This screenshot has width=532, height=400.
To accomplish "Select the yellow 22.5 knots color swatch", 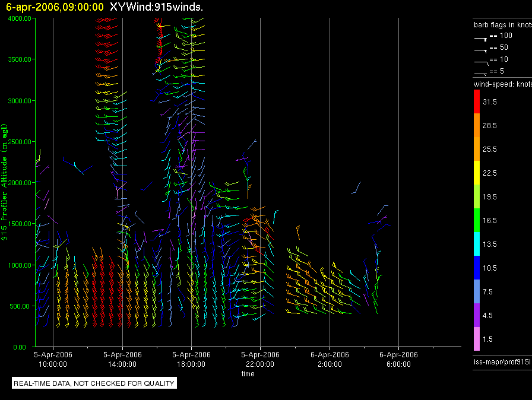I will pos(476,173).
